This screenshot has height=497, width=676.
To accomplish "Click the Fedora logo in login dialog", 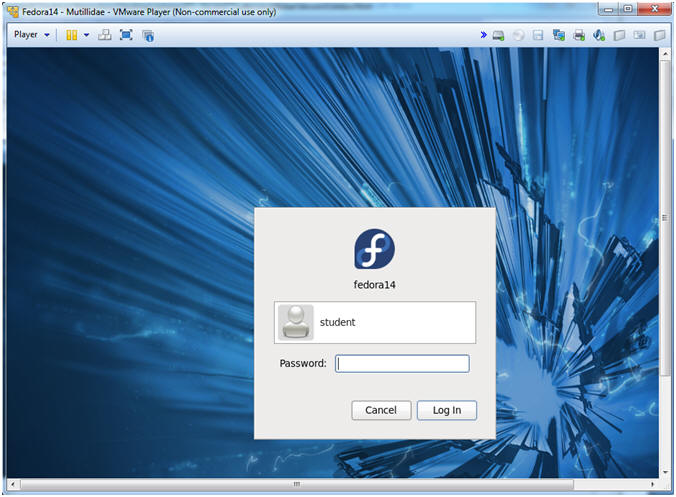I will tap(374, 249).
